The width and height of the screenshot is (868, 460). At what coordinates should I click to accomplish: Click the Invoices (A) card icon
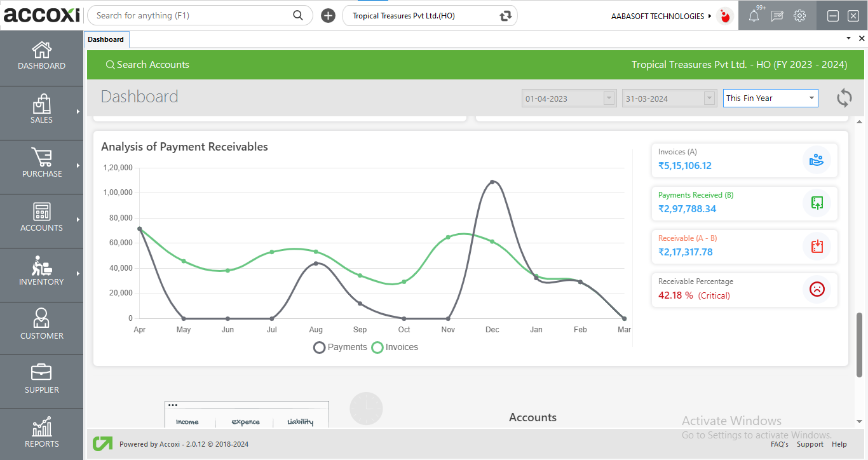[817, 160]
